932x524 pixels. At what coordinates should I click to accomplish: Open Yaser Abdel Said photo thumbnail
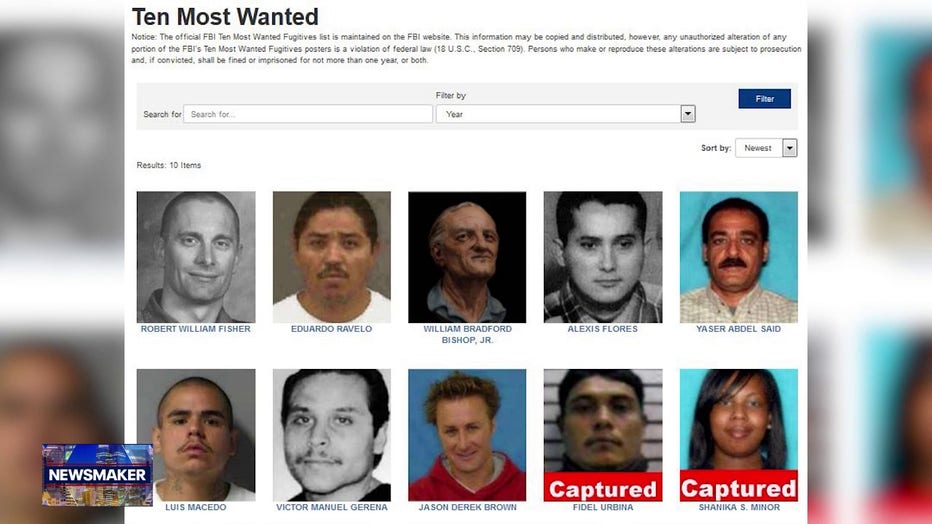739,257
